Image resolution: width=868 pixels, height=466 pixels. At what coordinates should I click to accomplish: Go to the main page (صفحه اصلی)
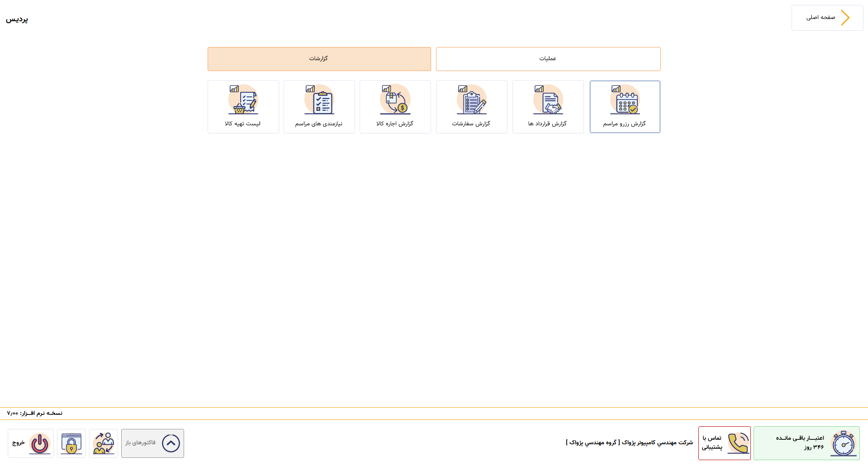pos(821,18)
